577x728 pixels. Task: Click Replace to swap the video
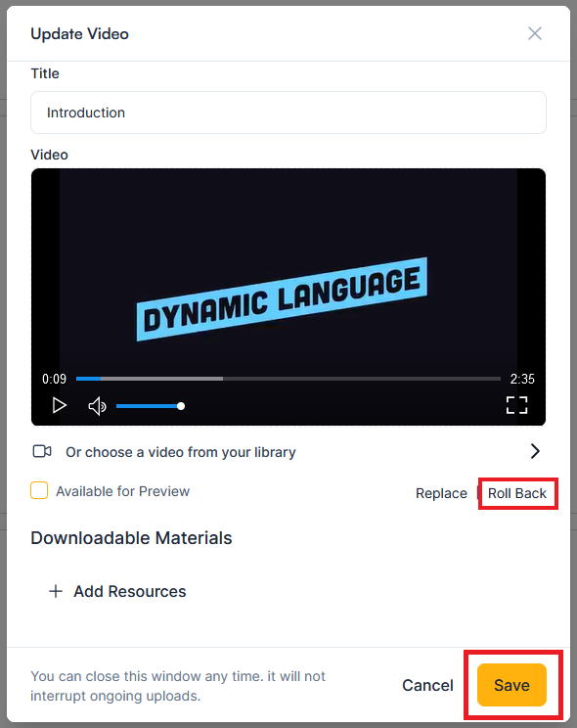(x=441, y=493)
